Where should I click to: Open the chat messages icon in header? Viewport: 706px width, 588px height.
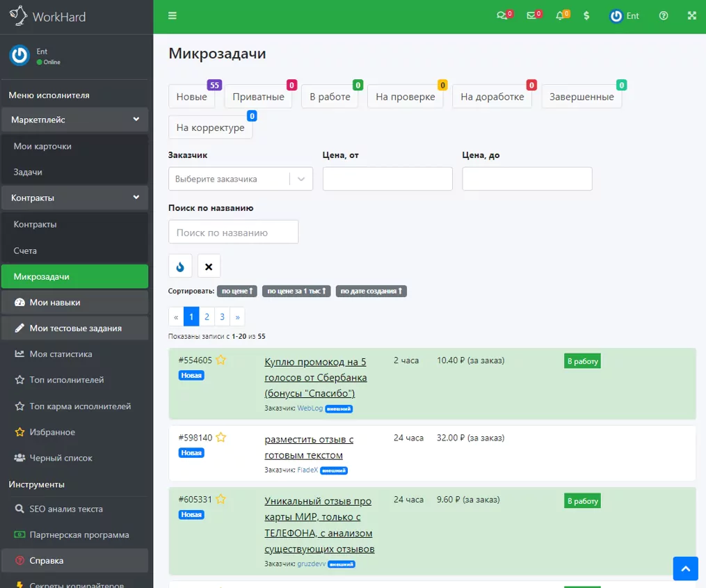pos(502,16)
